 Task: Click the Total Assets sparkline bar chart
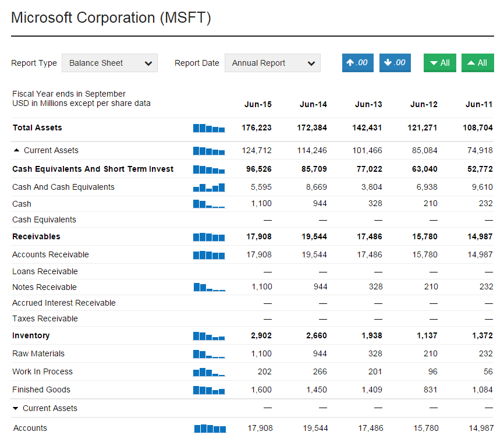pos(209,128)
